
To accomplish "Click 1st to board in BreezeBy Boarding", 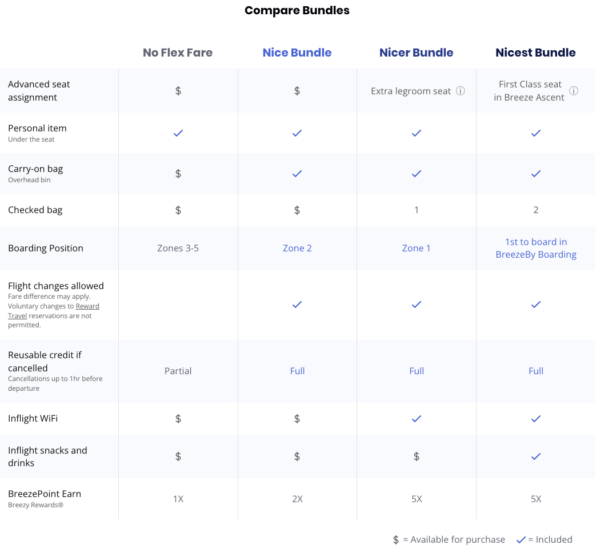I will 536,248.
